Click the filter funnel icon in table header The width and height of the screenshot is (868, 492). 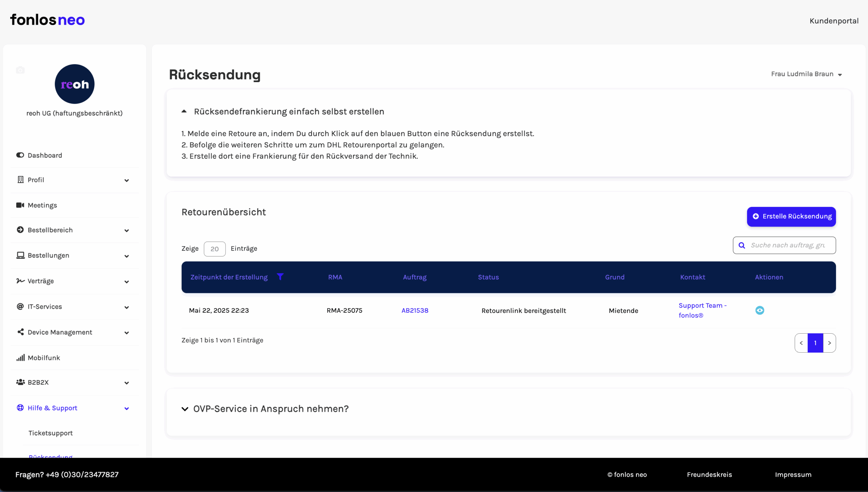pyautogui.click(x=280, y=276)
